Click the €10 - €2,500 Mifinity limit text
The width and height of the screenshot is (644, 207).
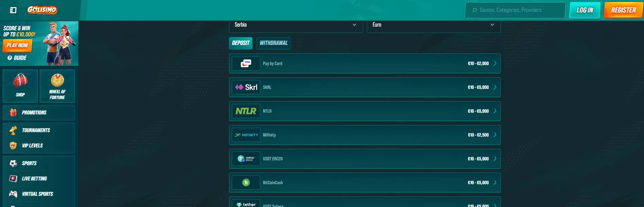[478, 135]
